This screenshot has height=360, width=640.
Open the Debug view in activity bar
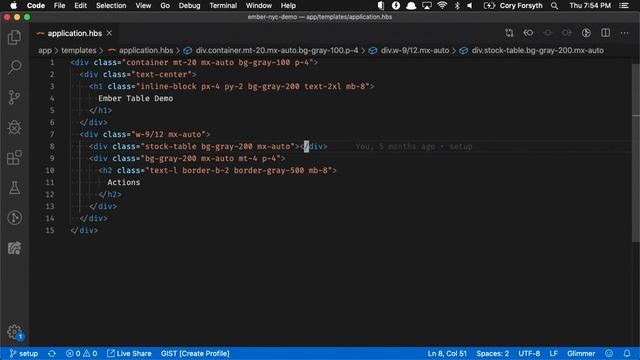(14, 127)
